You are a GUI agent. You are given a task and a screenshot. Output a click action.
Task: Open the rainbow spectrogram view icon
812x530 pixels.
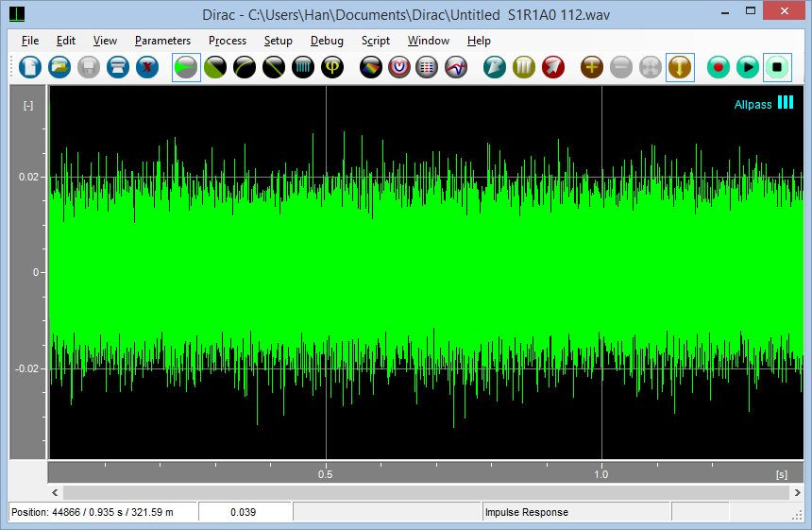pos(371,67)
